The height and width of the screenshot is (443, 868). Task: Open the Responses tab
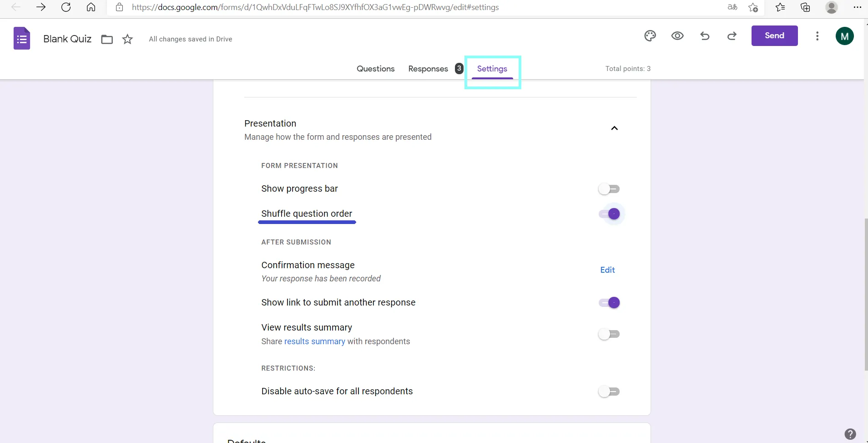tap(428, 69)
